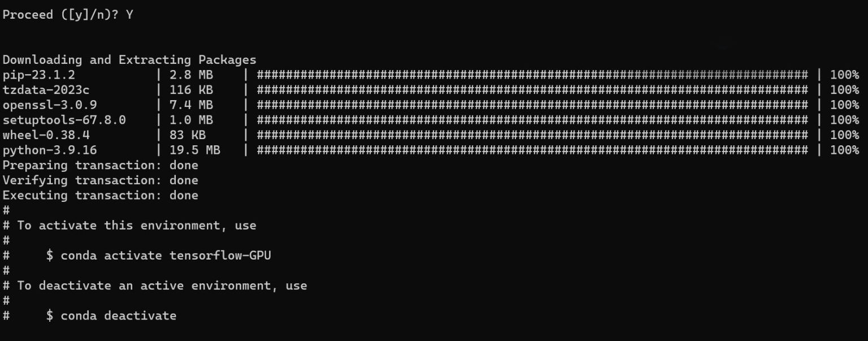Click the pip download progress bar
868x341 pixels.
point(532,75)
